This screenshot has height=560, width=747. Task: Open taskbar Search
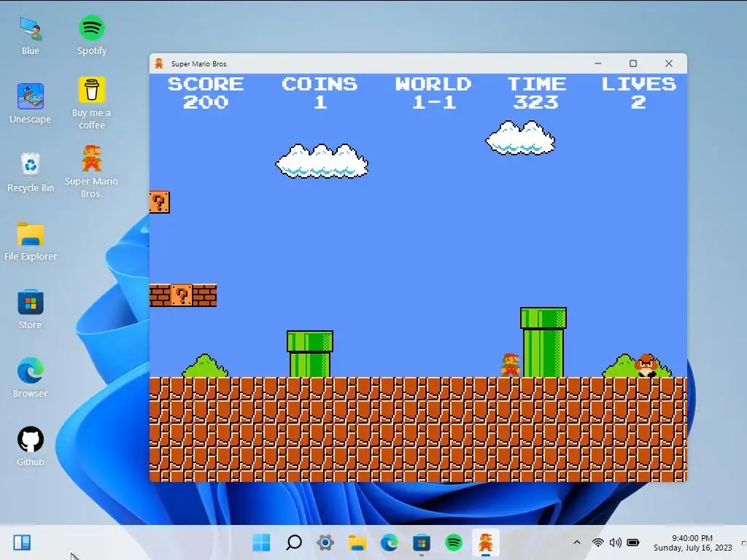(x=293, y=542)
